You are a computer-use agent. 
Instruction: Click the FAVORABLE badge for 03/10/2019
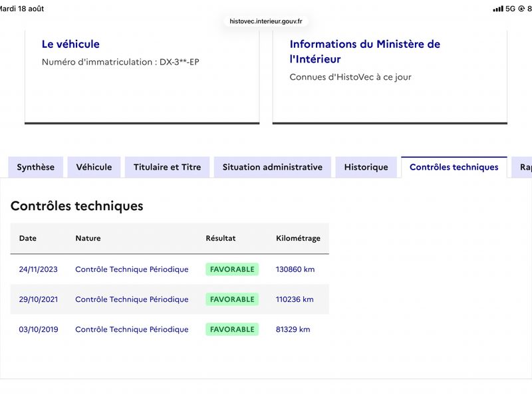click(232, 329)
